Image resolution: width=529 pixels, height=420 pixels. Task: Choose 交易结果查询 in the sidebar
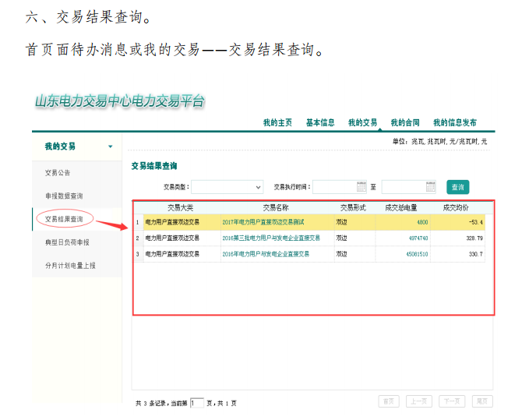64,219
